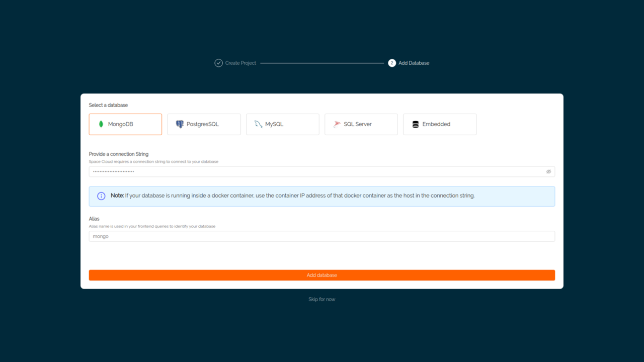
Task: Click the info icon in the note banner
Action: tap(101, 196)
